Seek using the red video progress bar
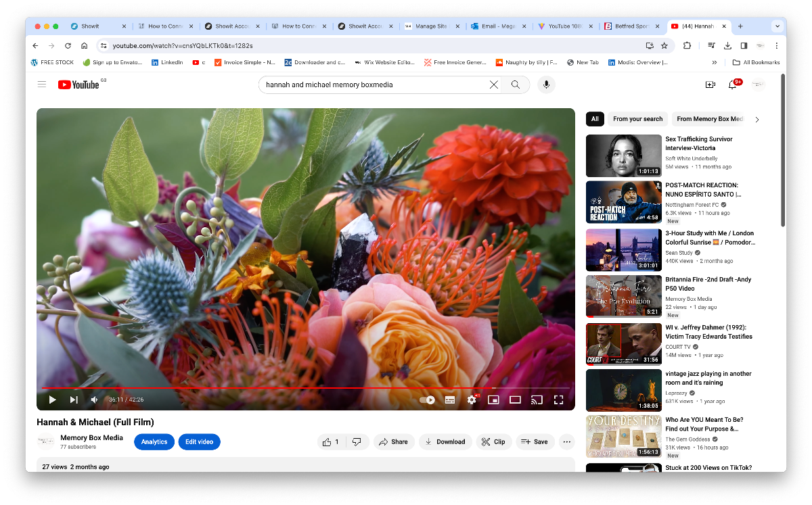812x505 pixels. [271, 388]
